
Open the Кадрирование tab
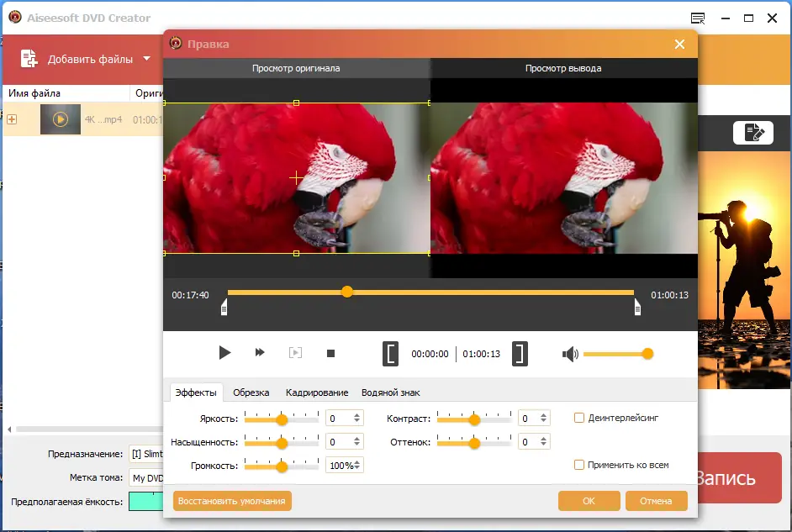pyautogui.click(x=317, y=392)
